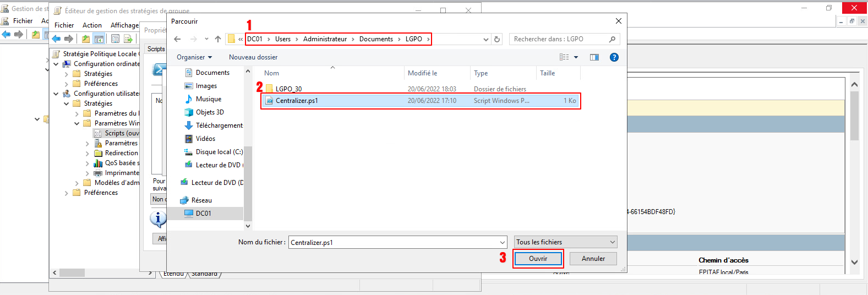Open the Organiser dropdown menu

tap(194, 57)
